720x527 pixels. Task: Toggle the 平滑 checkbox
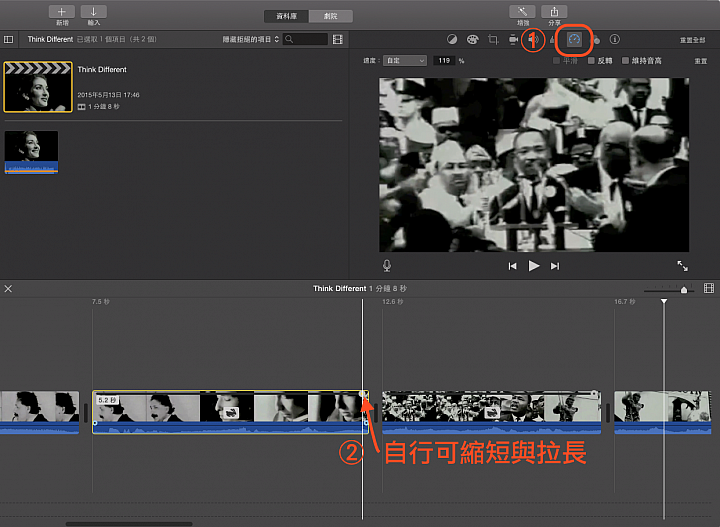click(556, 61)
